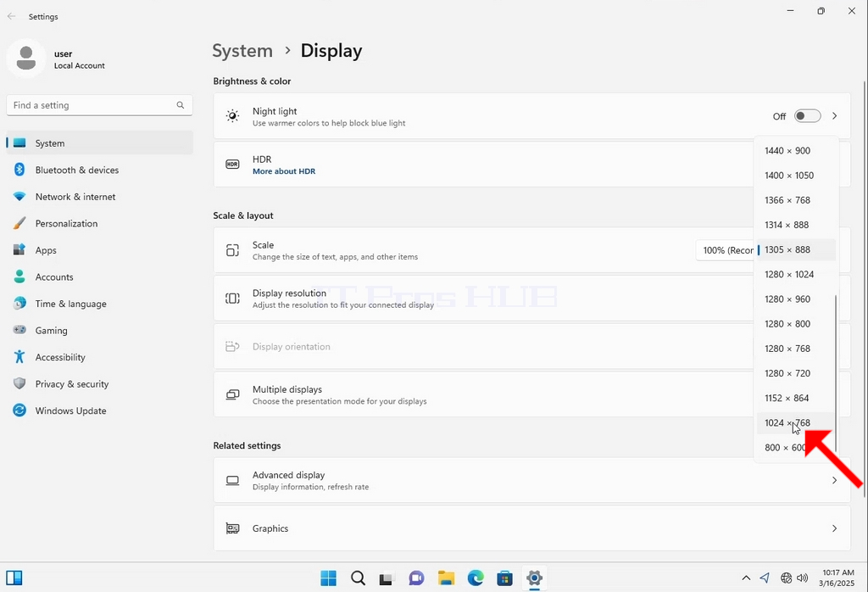Image resolution: width=868 pixels, height=592 pixels.
Task: Click the HDR icon
Action: tap(232, 164)
